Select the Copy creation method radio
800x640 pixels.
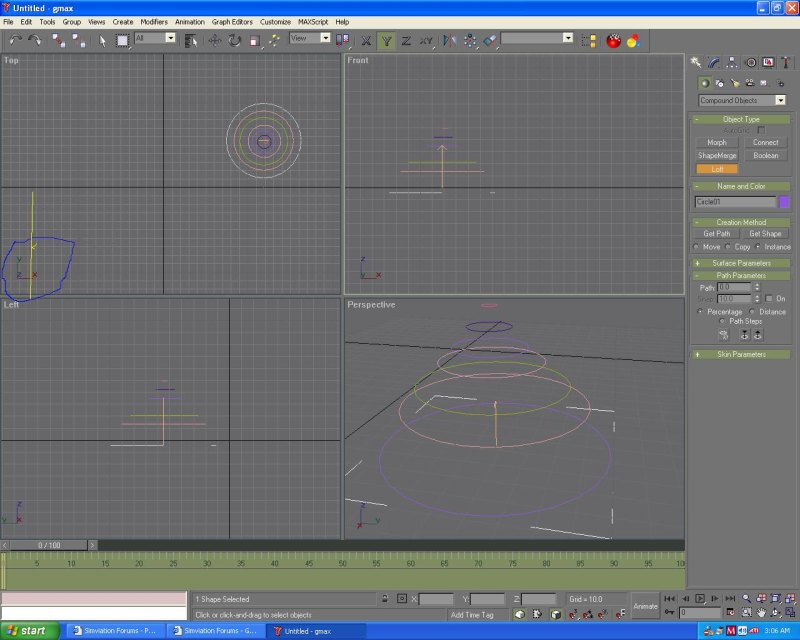tap(727, 246)
